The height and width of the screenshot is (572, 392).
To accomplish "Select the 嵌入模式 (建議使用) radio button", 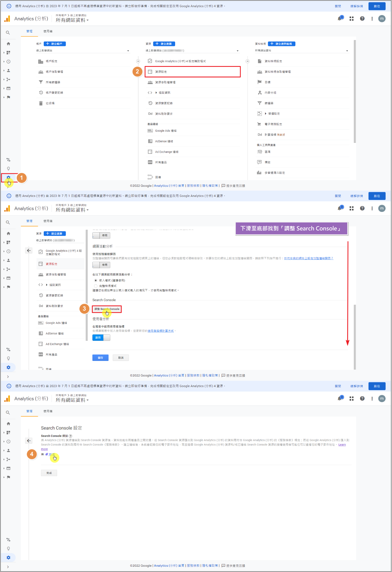I will click(96, 280).
